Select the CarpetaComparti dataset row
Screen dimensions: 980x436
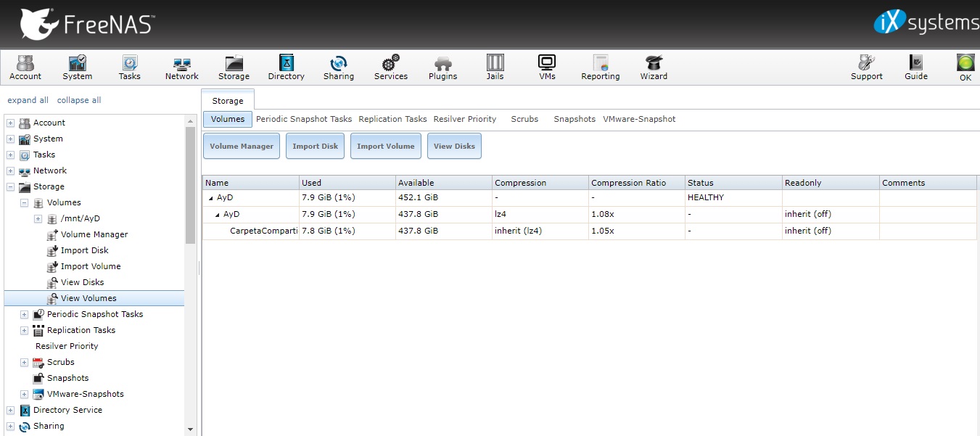[589, 231]
